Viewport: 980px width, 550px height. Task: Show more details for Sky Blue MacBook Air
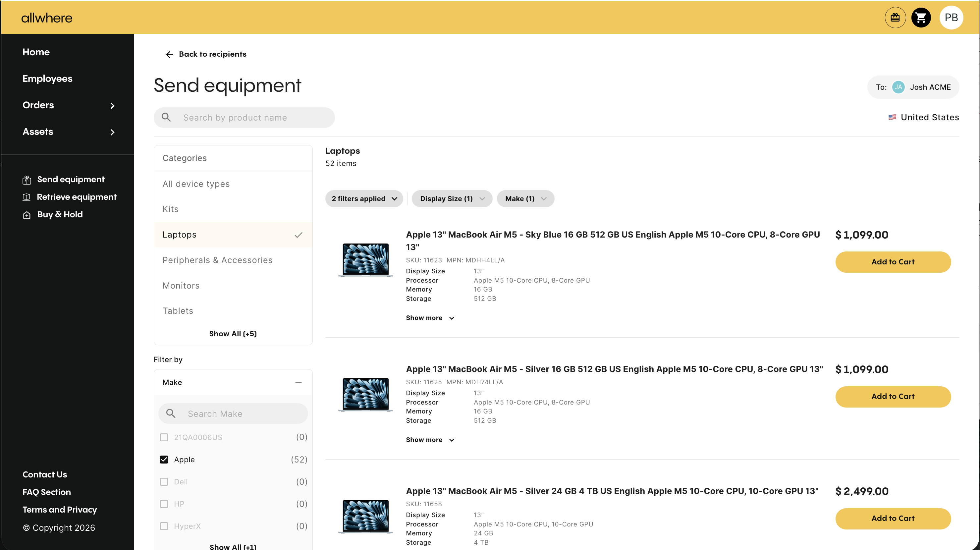430,318
